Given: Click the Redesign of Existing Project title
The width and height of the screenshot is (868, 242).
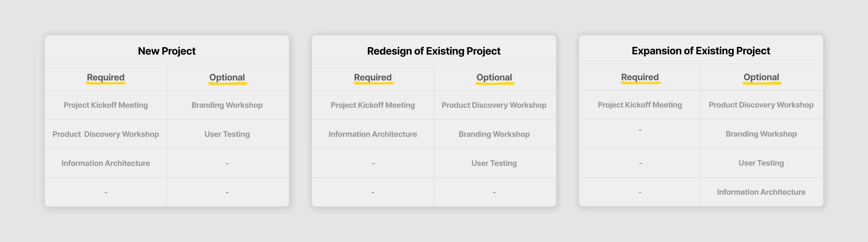Looking at the screenshot, I should tap(434, 51).
